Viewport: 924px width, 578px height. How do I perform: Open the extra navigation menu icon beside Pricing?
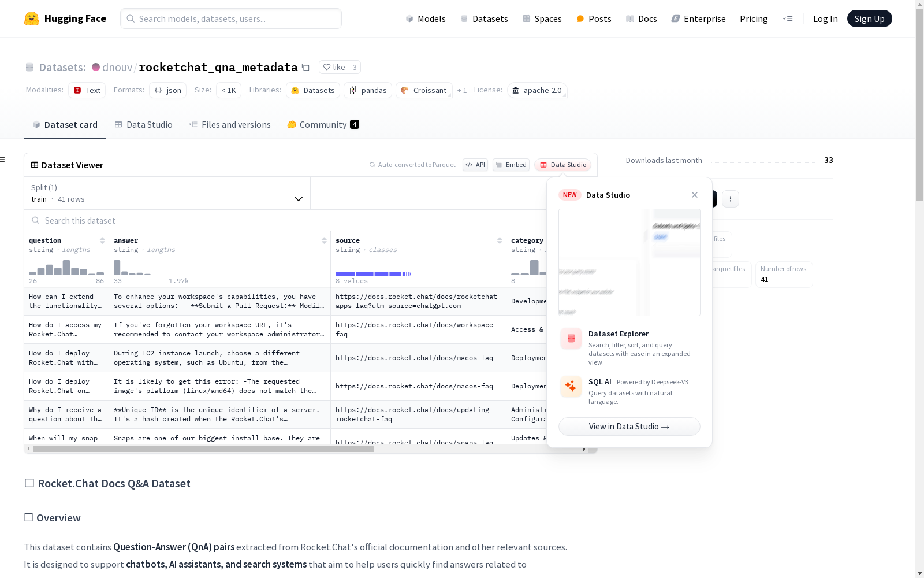click(787, 18)
